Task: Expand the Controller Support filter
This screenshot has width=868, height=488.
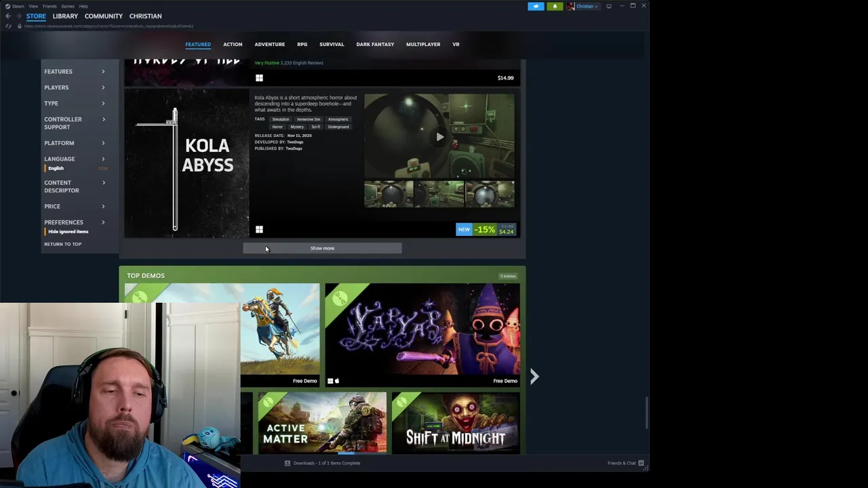Action: 75,123
